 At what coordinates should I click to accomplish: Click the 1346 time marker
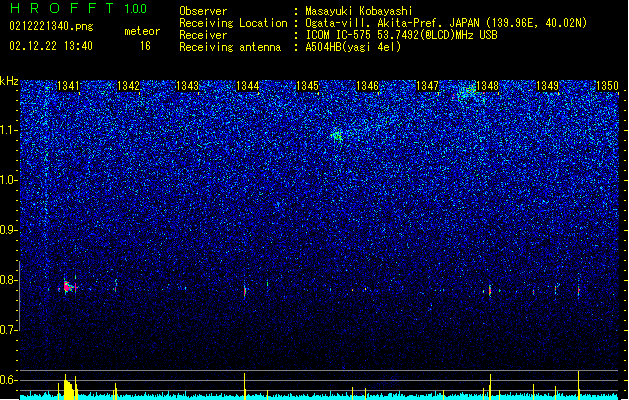pyautogui.click(x=367, y=86)
